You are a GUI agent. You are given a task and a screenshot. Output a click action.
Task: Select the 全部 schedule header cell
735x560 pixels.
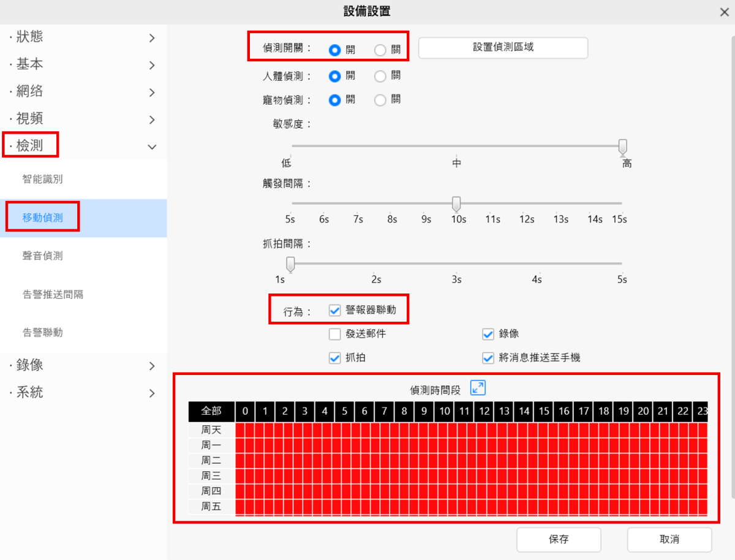tap(211, 411)
